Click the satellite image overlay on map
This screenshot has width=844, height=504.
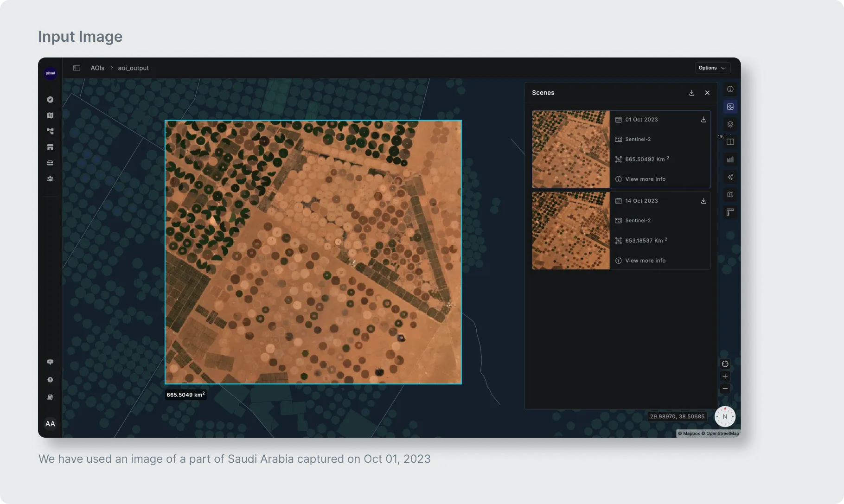click(313, 252)
